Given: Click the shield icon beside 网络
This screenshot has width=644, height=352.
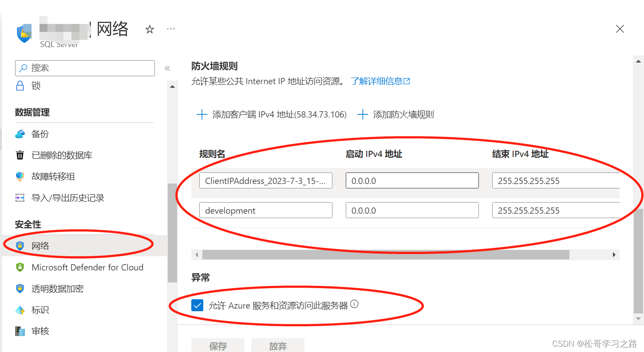Looking at the screenshot, I should coord(20,246).
